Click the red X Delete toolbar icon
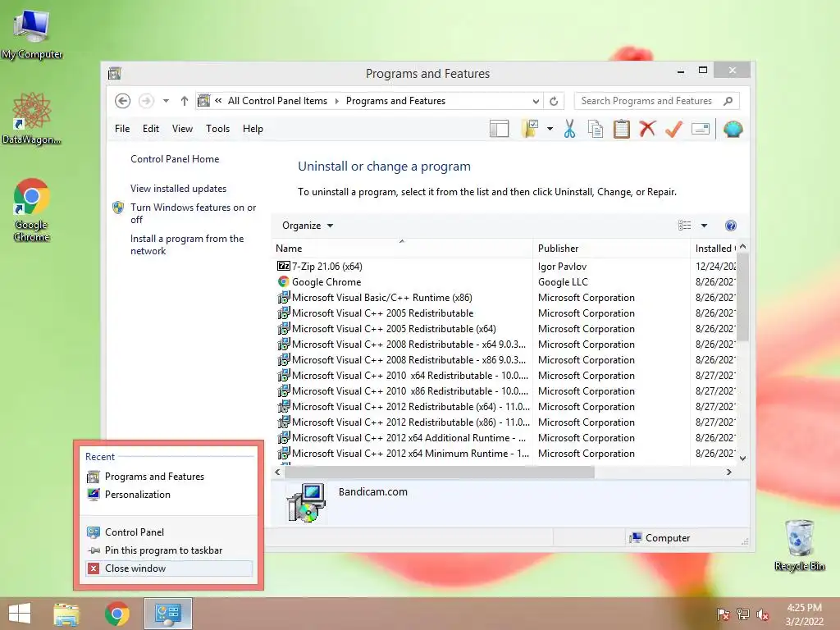 pyautogui.click(x=647, y=129)
